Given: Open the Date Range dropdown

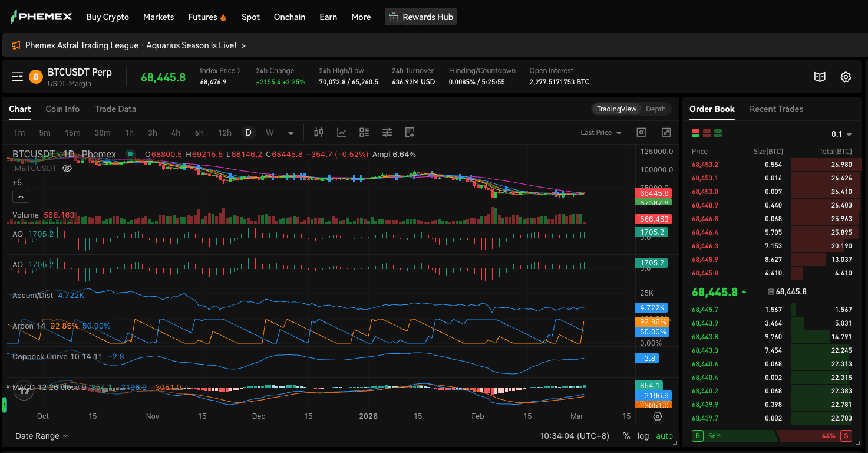Looking at the screenshot, I should [41, 436].
